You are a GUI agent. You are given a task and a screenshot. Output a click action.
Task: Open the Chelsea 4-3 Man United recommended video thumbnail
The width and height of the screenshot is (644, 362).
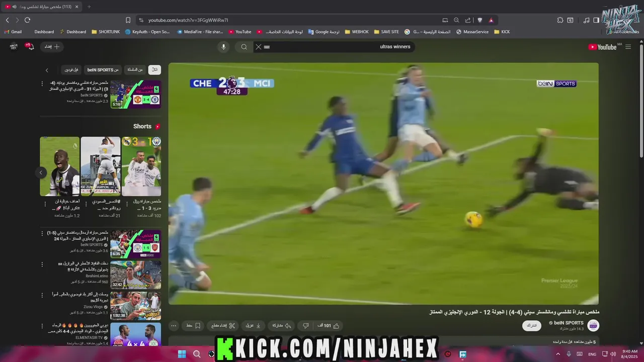[x=135, y=95]
